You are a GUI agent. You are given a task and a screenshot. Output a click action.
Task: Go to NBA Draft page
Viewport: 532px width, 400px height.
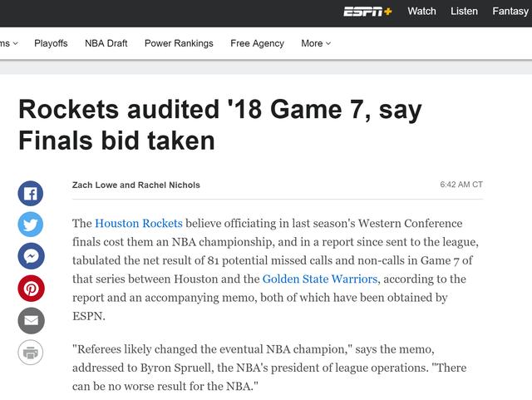106,43
